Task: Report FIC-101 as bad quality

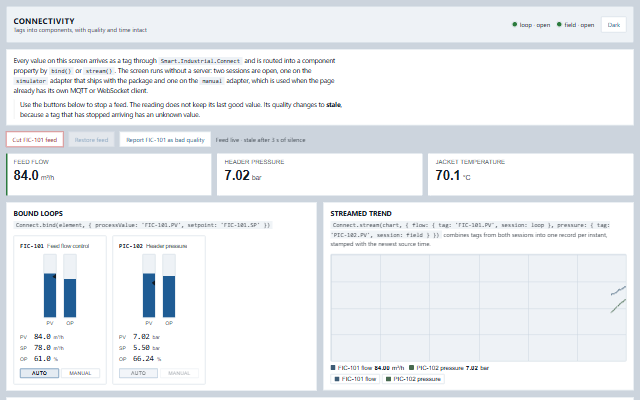Action: pyautogui.click(x=165, y=140)
